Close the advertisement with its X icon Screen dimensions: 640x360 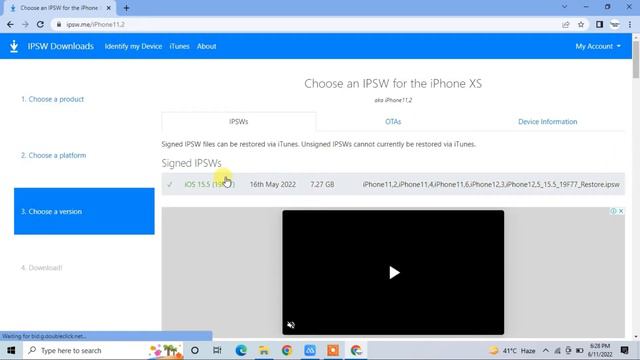click(621, 211)
